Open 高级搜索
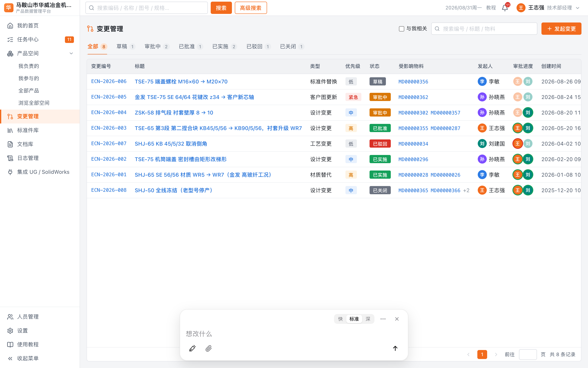588x368 pixels. [251, 8]
